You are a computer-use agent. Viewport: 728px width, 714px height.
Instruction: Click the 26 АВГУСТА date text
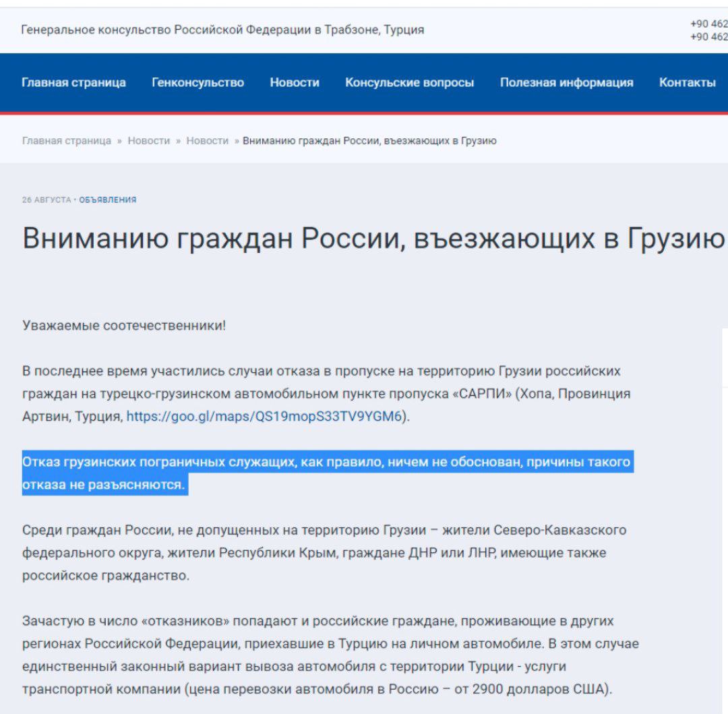tap(47, 200)
